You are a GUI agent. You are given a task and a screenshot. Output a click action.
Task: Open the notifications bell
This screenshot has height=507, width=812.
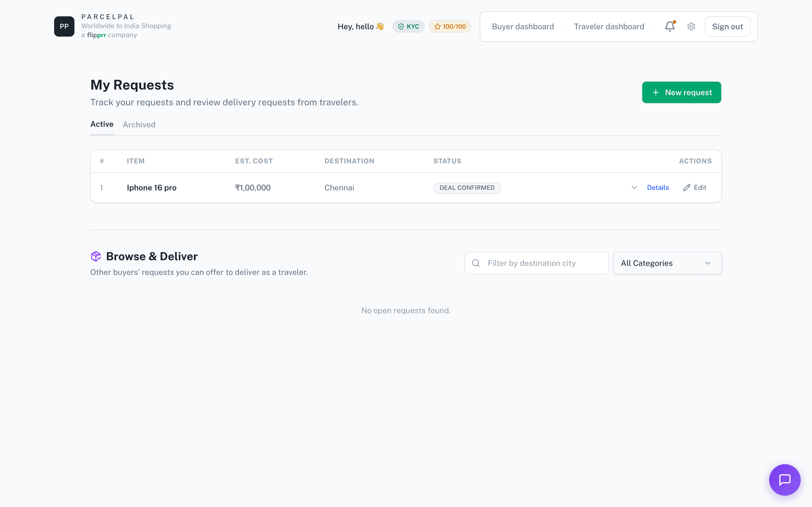click(x=670, y=26)
